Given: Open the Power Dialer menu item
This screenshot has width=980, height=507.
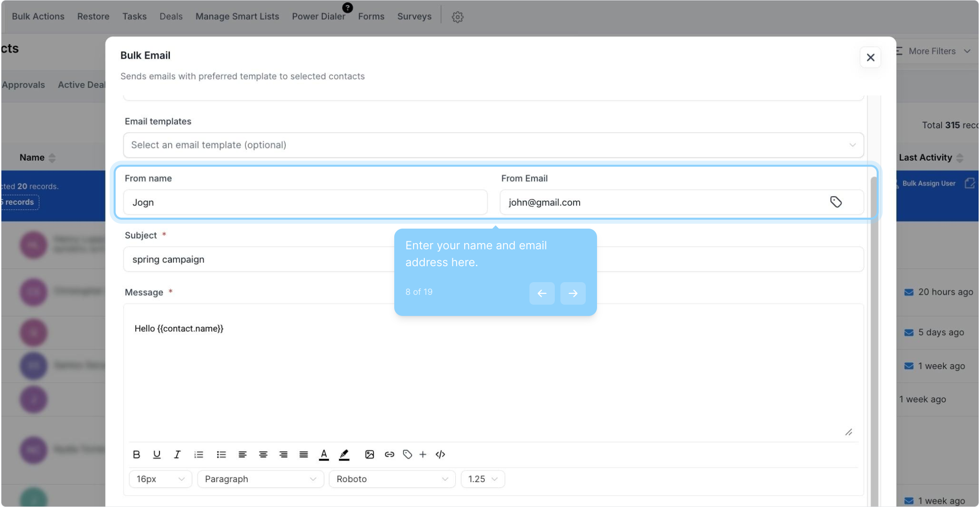Looking at the screenshot, I should (318, 16).
